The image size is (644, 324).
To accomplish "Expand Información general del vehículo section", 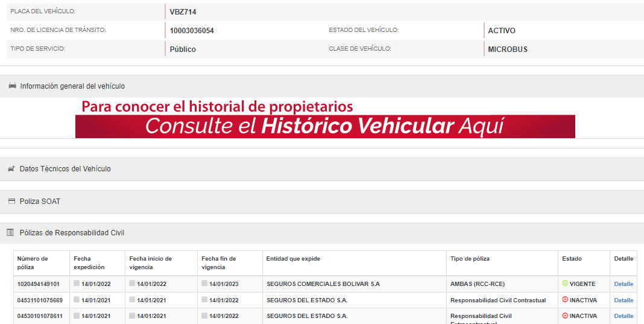I will pos(72,86).
